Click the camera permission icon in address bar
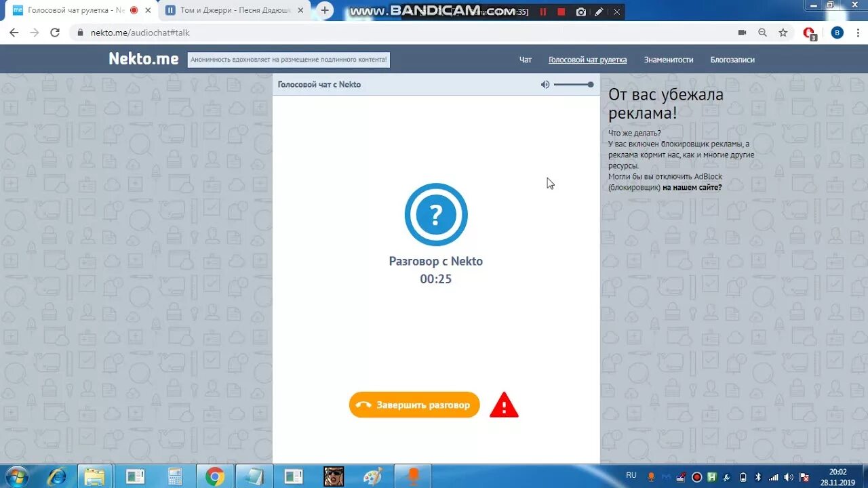 [742, 33]
